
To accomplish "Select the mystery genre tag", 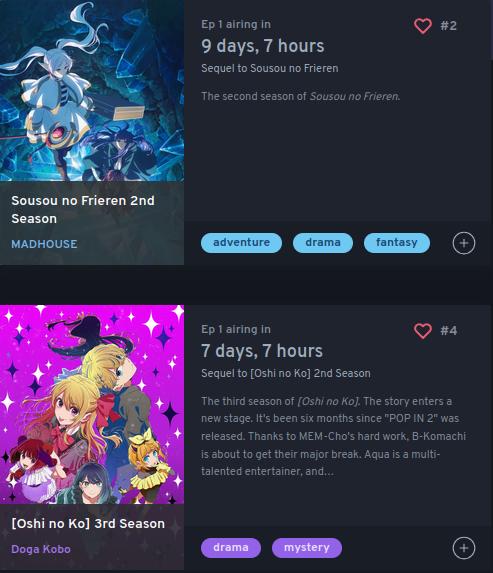I will 307,547.
